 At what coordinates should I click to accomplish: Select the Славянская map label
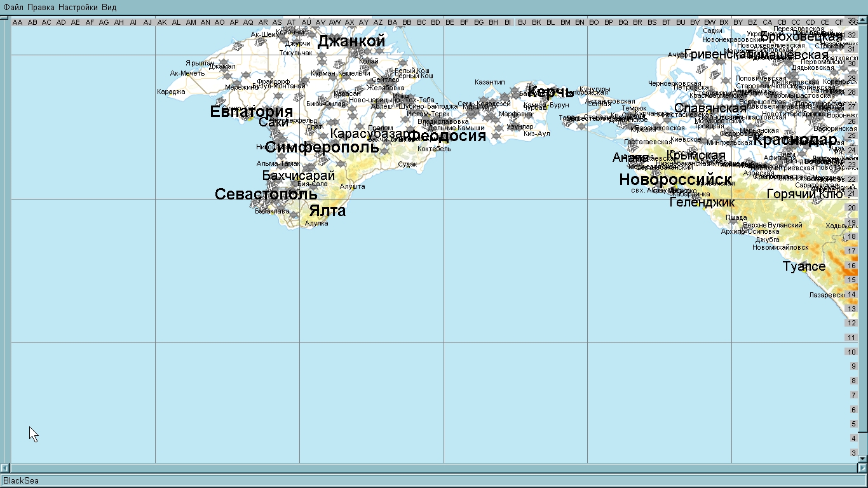(710, 108)
